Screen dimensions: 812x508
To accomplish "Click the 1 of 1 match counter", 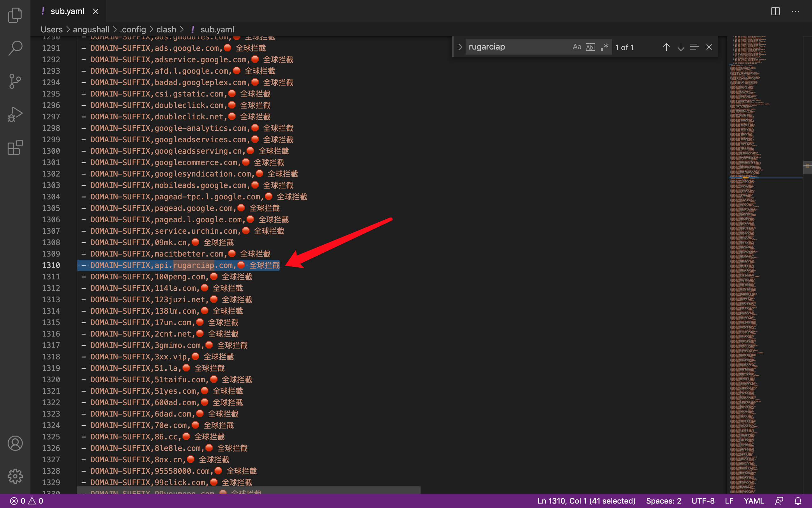I will click(625, 47).
